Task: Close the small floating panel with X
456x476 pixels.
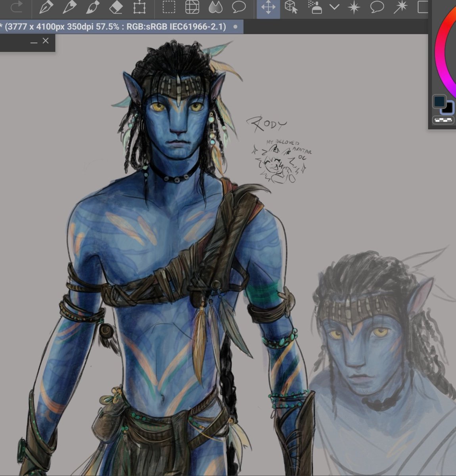Action: pyautogui.click(x=46, y=40)
